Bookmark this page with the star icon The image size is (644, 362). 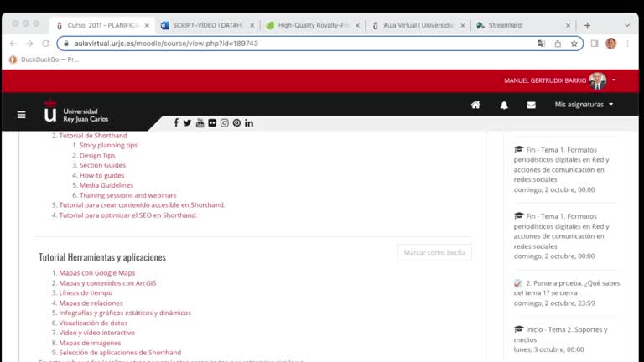[574, 43]
